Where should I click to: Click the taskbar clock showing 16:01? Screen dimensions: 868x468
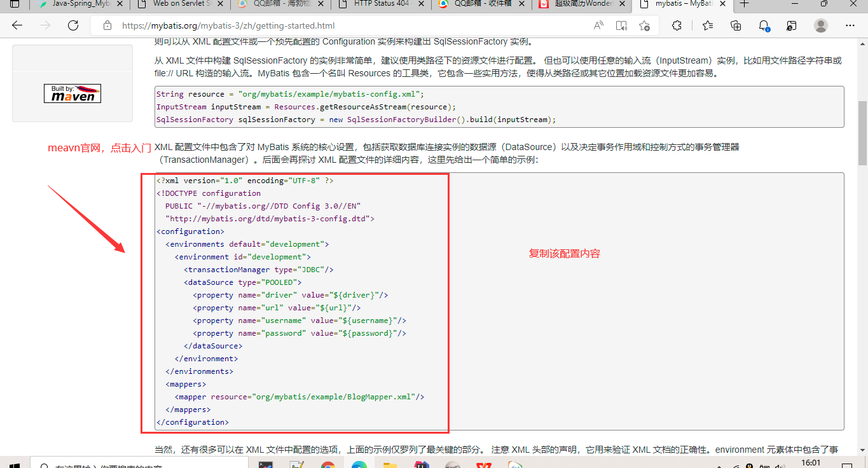[811, 464]
